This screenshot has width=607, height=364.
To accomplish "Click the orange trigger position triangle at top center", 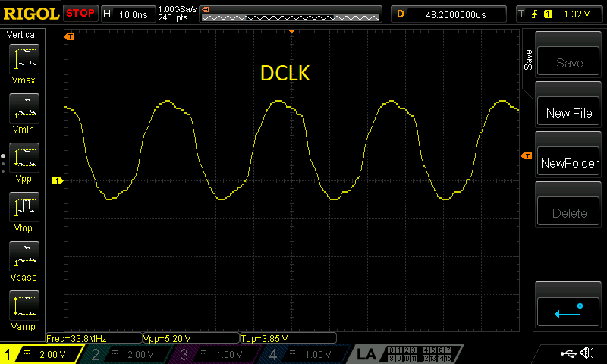I will click(x=292, y=31).
